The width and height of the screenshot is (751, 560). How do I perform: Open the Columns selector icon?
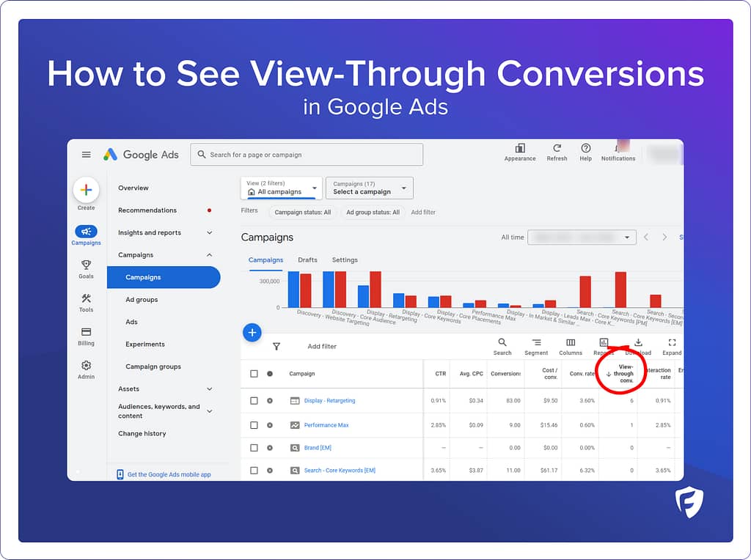[571, 343]
